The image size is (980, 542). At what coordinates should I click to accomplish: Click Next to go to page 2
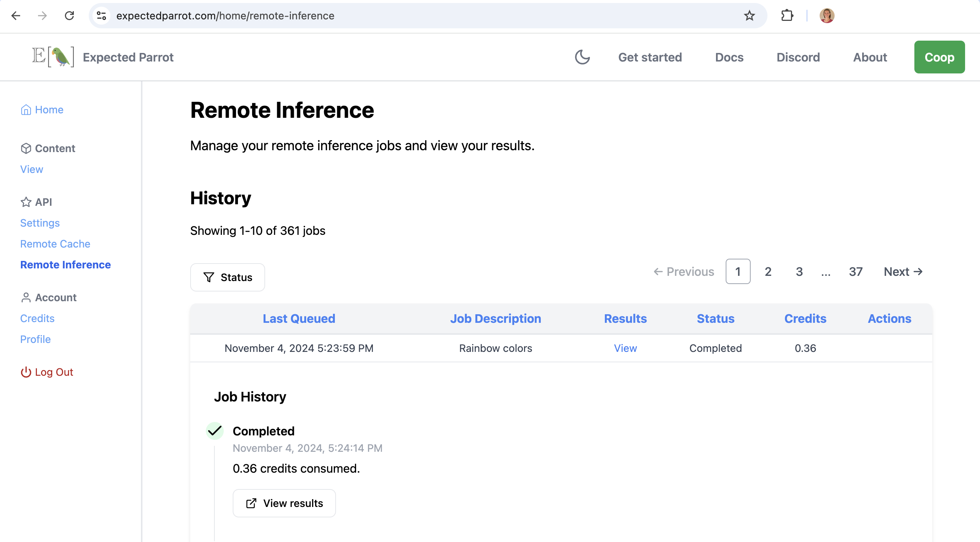[902, 272]
